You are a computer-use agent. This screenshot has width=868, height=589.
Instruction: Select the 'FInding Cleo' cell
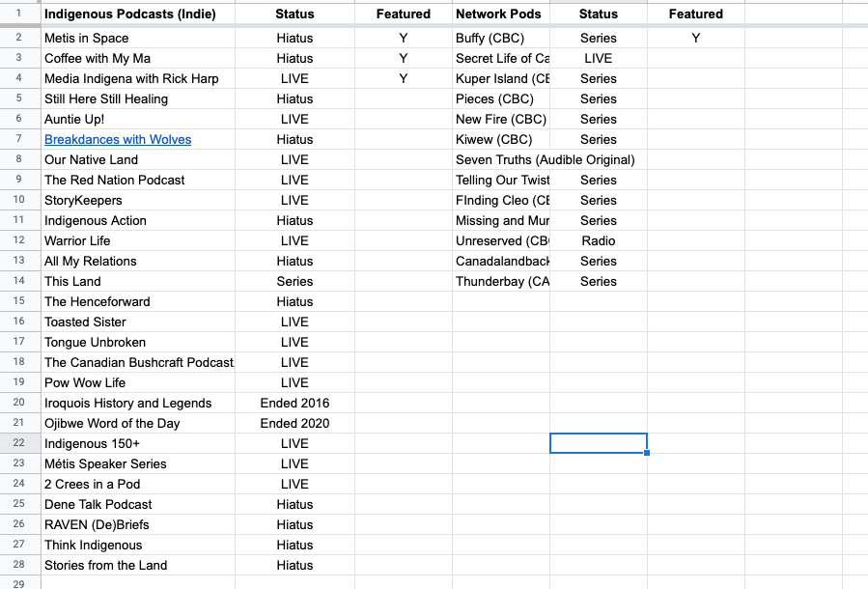(x=501, y=201)
